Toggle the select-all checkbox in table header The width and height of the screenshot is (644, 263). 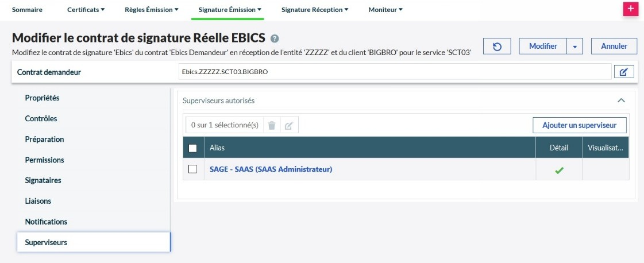tap(193, 148)
